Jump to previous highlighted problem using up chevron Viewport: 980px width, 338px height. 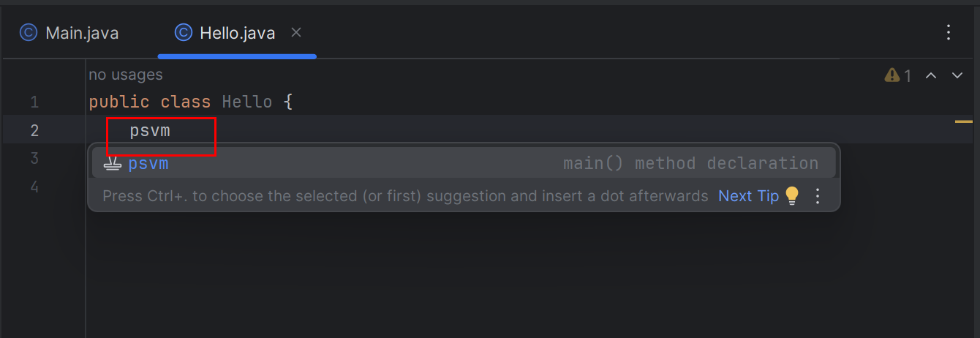[x=931, y=75]
